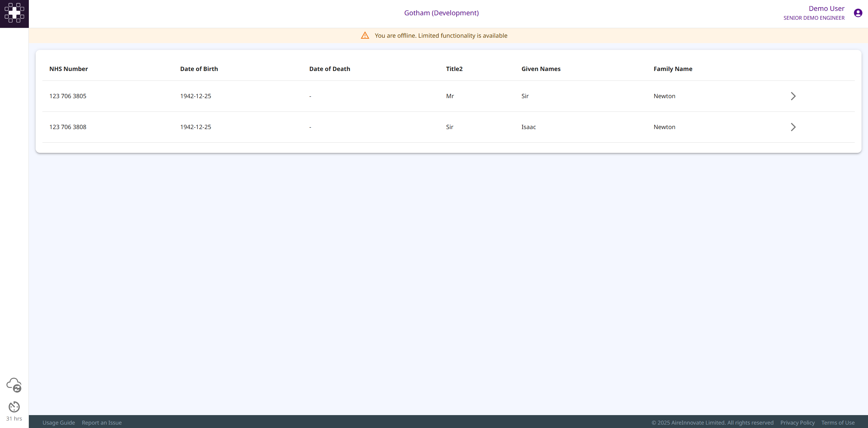This screenshot has height=428, width=868.
Task: Click the Mr title cell
Action: [x=450, y=96]
